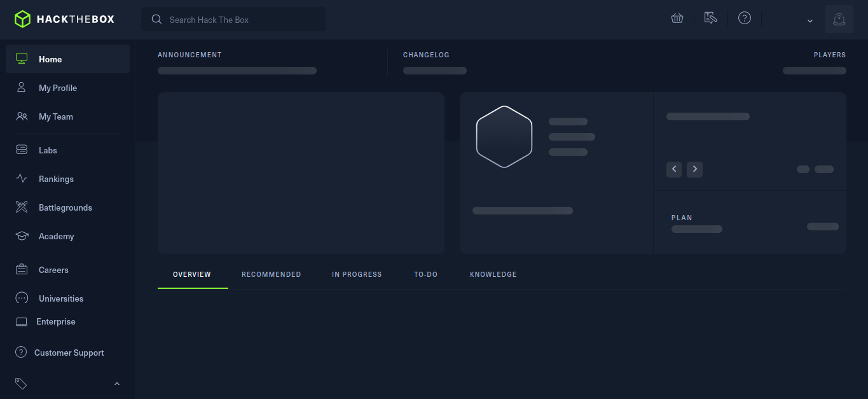Expand the sidebar bottom chevron
Viewport: 868px width, 399px height.
coord(117,384)
